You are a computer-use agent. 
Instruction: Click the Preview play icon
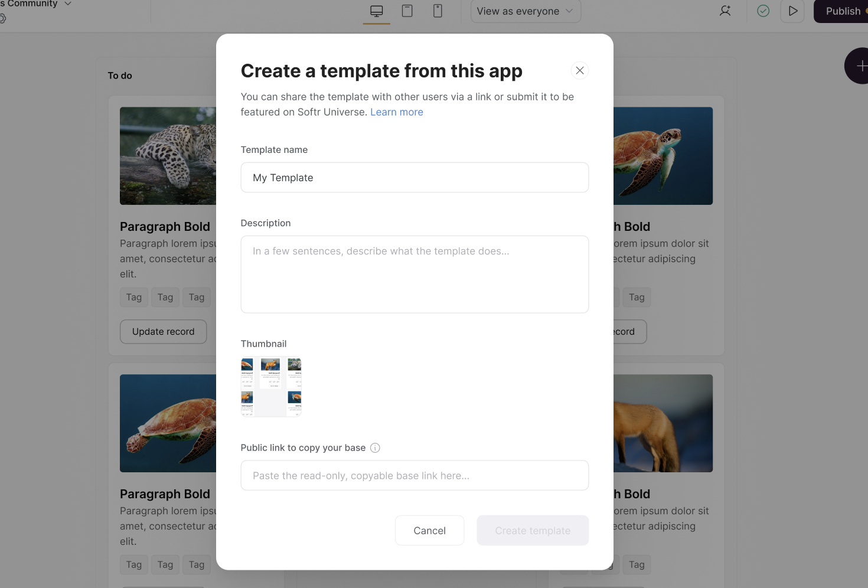(792, 11)
